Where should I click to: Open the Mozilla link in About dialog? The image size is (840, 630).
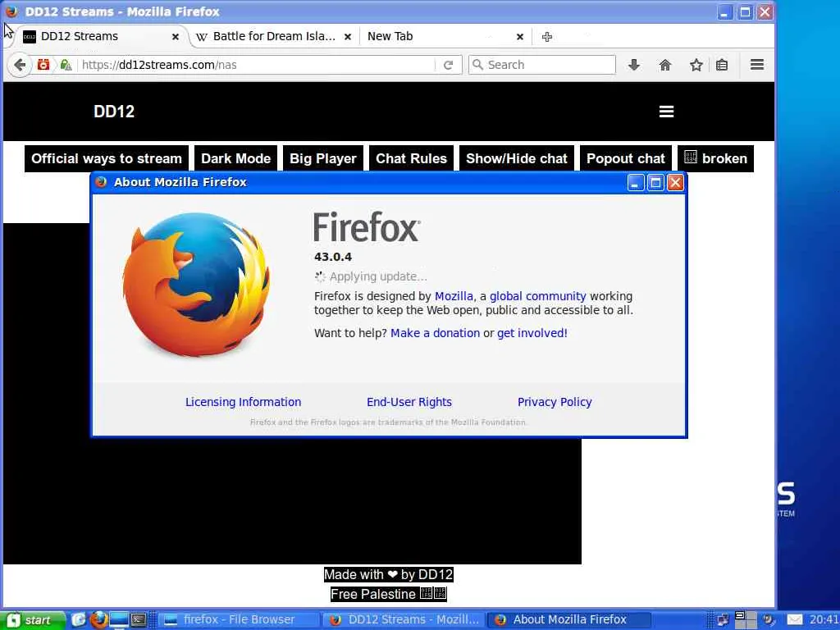tap(454, 296)
